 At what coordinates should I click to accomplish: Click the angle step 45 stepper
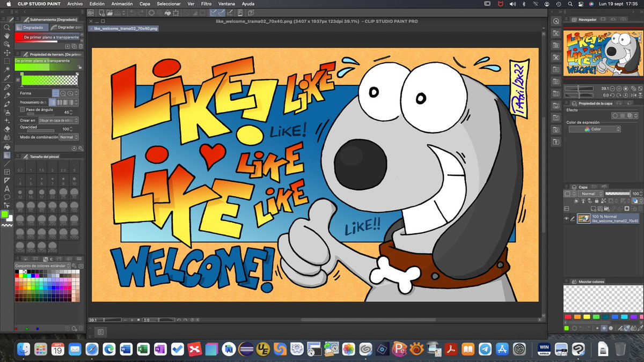[71, 112]
